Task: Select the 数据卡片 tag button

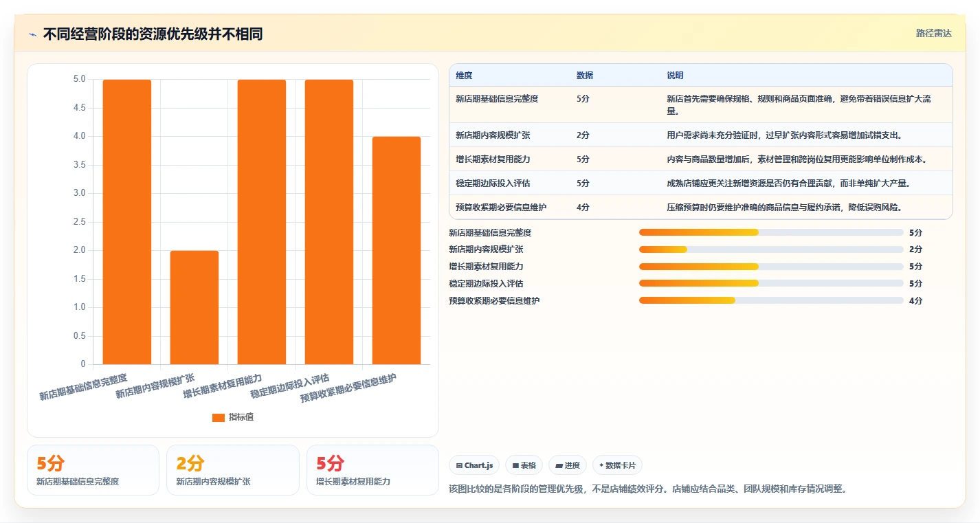Action: [617, 465]
